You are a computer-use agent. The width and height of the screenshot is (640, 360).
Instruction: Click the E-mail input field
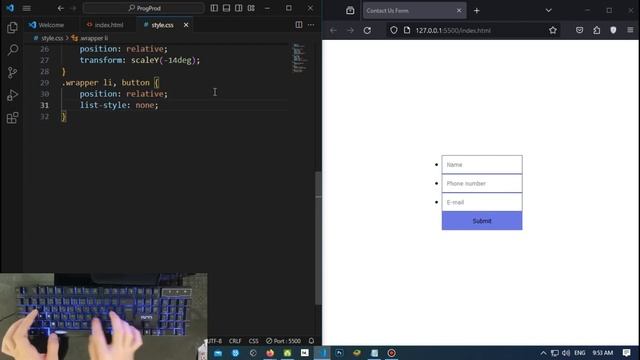pos(482,202)
